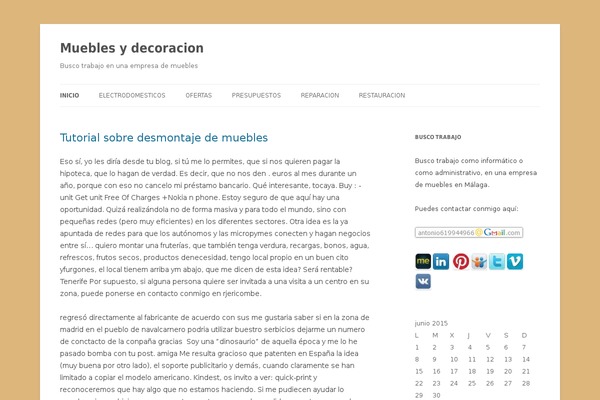Image resolution: width=600 pixels, height=400 pixels.
Task: Open the Twitter icon
Action: click(497, 261)
